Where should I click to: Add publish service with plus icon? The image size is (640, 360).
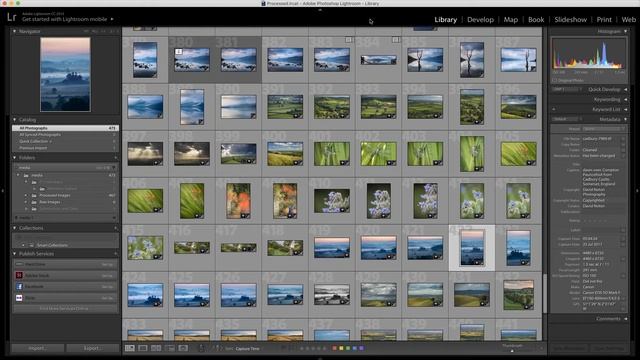point(116,254)
